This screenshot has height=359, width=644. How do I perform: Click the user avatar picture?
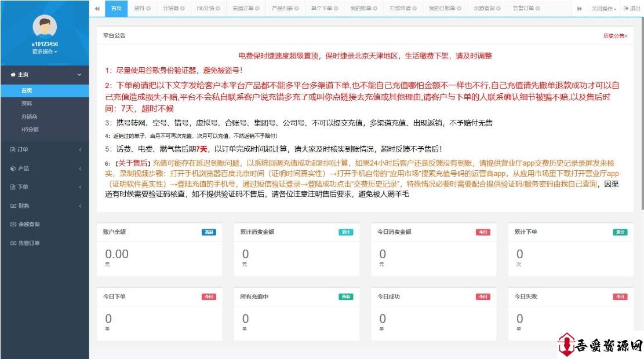pos(45,27)
